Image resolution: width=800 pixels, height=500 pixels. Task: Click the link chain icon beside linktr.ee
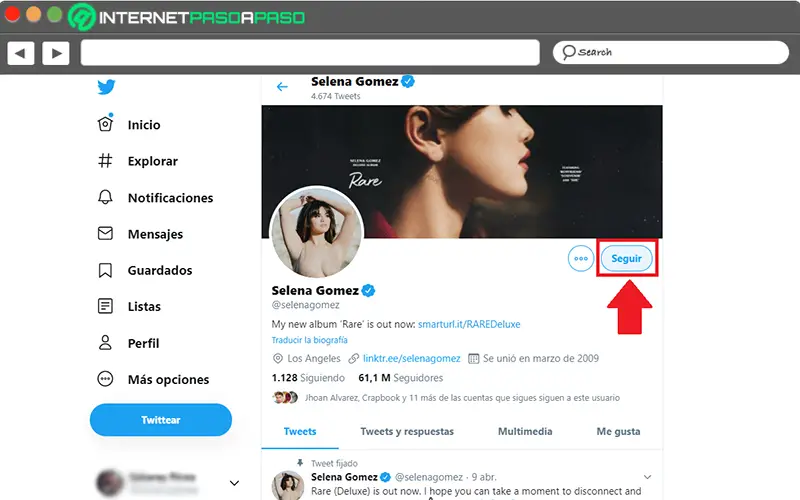353,358
